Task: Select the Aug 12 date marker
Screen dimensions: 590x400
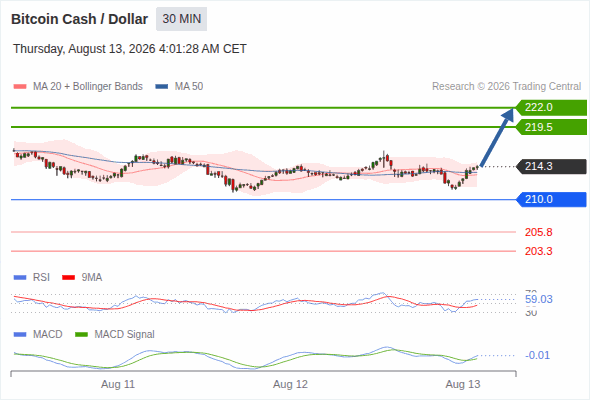Action: [290, 384]
